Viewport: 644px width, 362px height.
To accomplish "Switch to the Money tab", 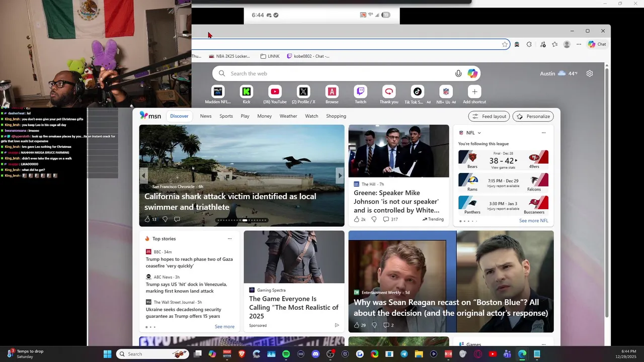I will [265, 116].
